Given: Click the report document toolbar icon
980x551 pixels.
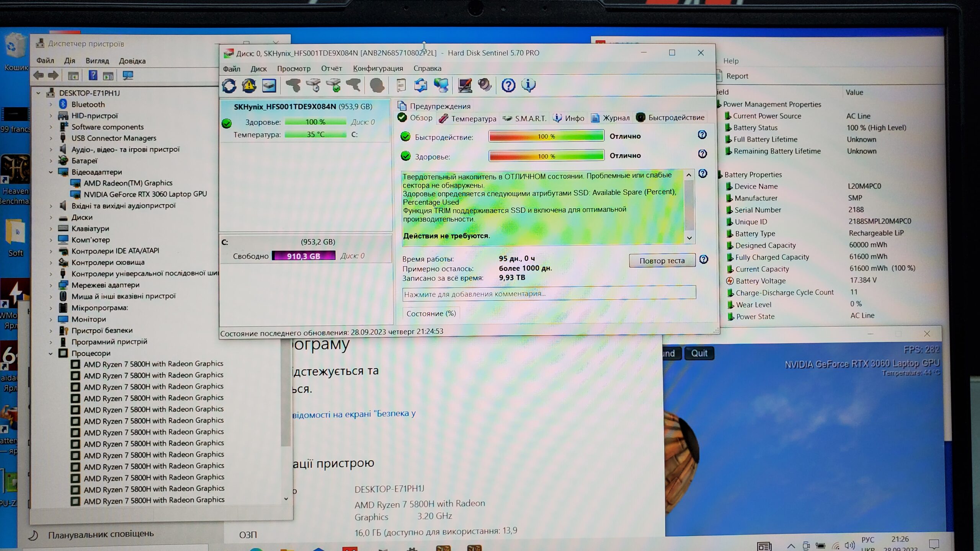Looking at the screenshot, I should click(x=401, y=85).
